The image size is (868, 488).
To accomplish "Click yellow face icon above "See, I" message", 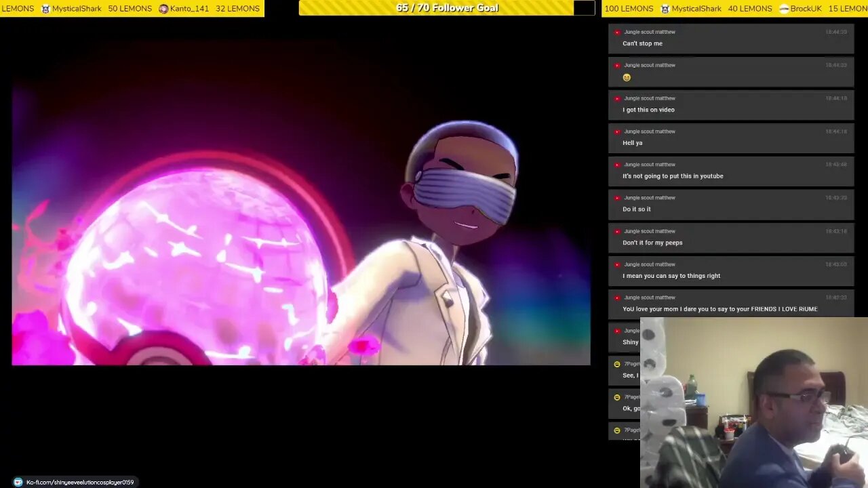I will point(617,364).
